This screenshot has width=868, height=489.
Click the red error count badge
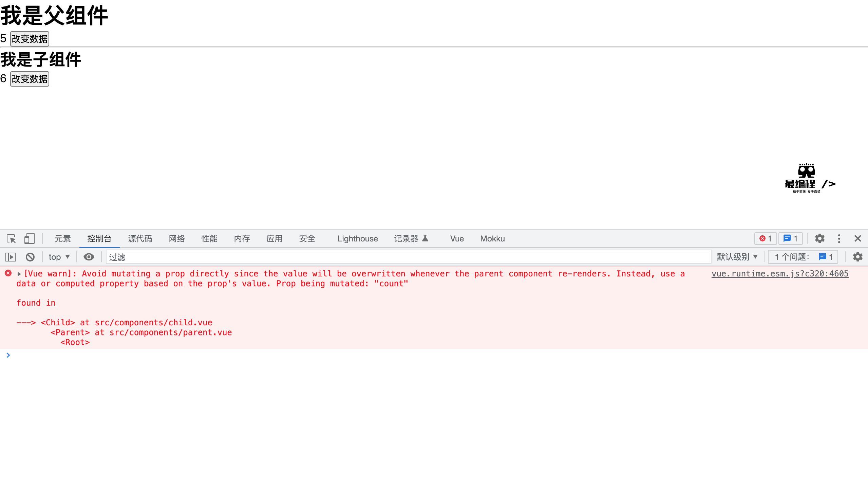pos(766,239)
